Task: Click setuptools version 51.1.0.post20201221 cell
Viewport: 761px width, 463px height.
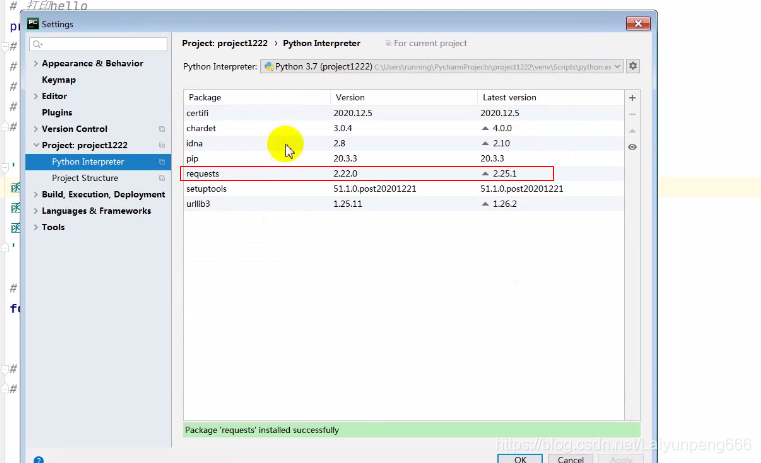Action: click(x=375, y=189)
